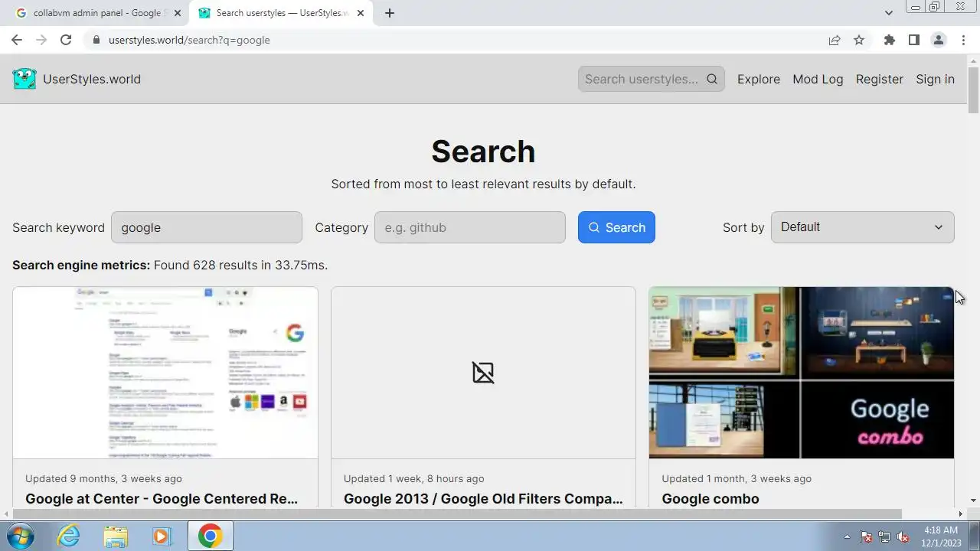Click the Category input field
Viewport: 980px width, 551px height.
tap(470, 227)
